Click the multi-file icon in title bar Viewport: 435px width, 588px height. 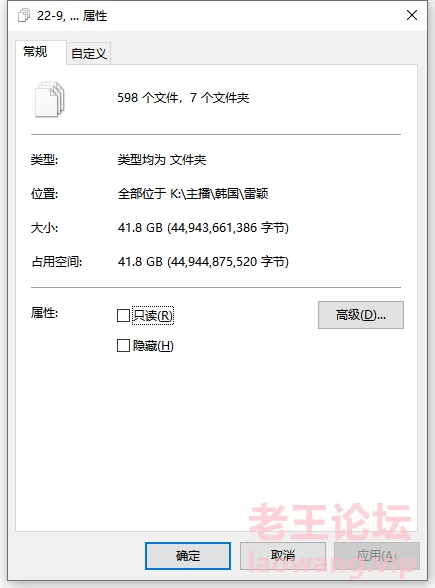pyautogui.click(x=24, y=16)
